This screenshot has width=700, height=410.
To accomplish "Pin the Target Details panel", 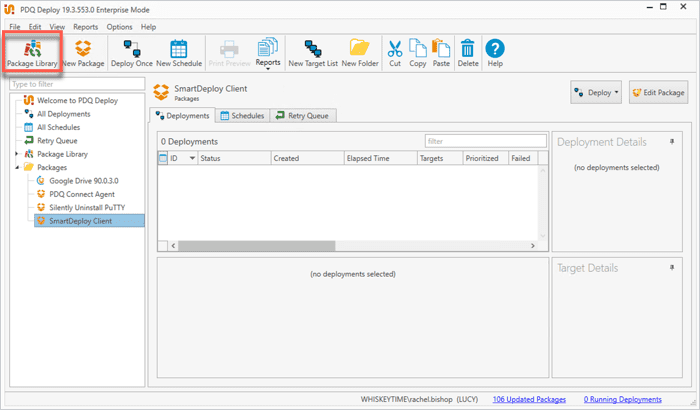I will tap(672, 268).
